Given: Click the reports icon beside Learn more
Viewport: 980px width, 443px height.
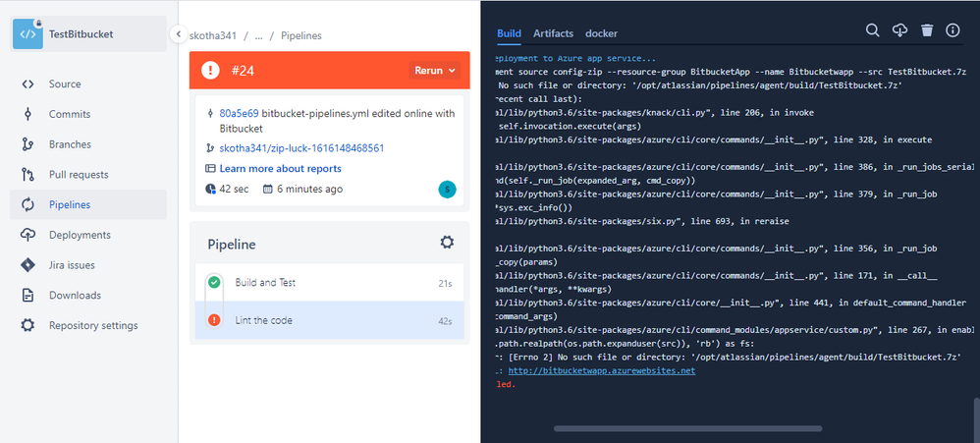Looking at the screenshot, I should (x=210, y=169).
